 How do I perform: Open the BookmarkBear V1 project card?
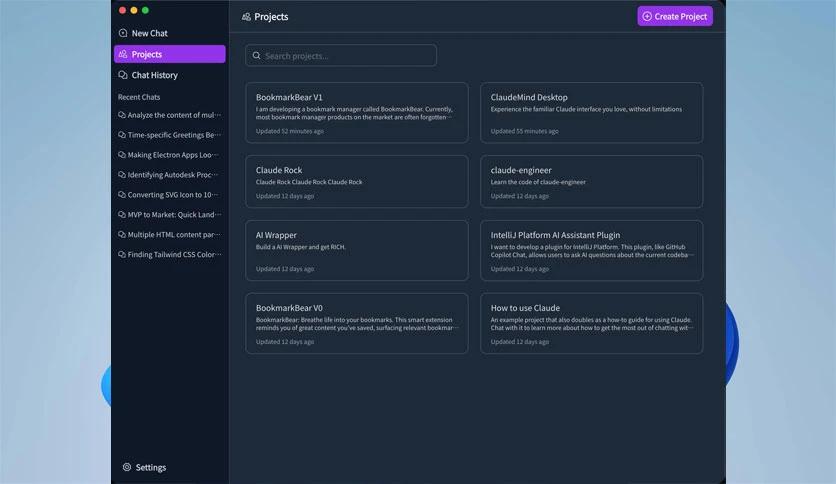[357, 112]
